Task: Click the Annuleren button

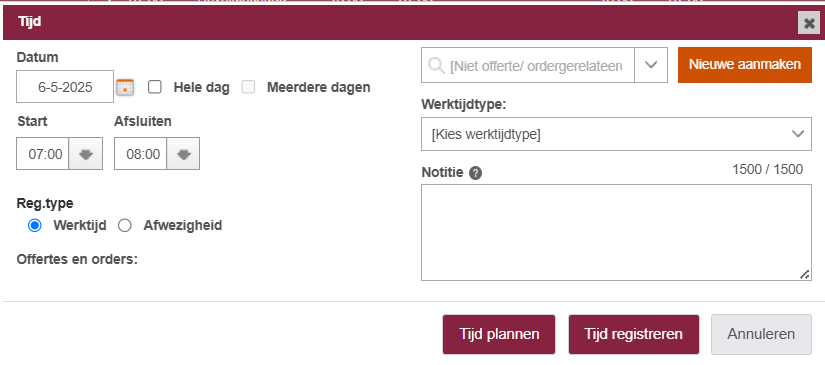Action: [x=761, y=334]
